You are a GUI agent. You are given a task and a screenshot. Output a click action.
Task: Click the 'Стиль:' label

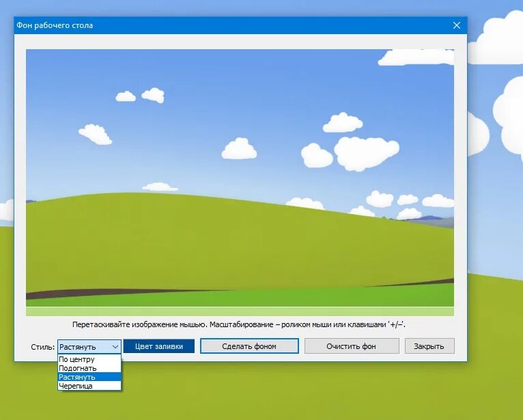(43, 347)
